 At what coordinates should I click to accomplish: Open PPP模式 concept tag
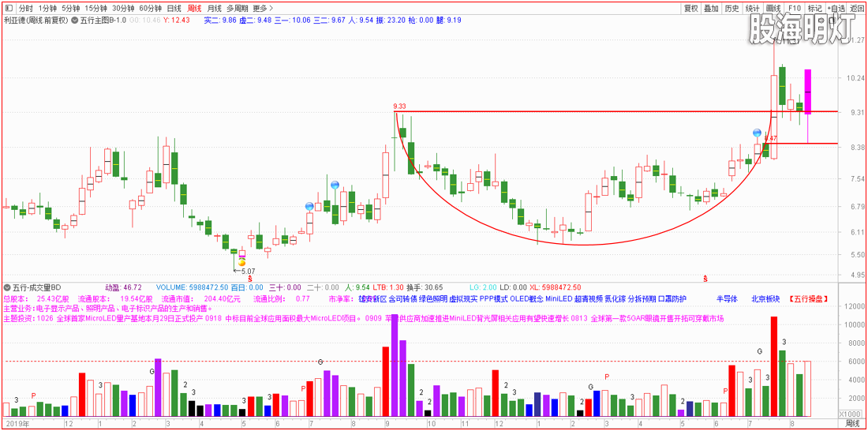(x=493, y=299)
